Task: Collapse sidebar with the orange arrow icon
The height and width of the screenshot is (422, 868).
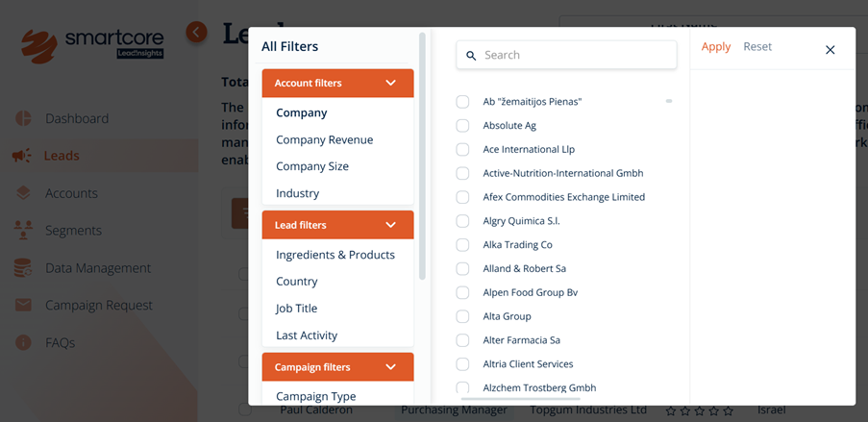Action: [196, 33]
